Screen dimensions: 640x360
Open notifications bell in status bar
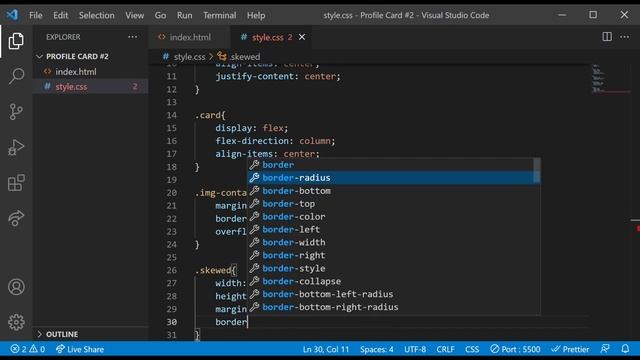coord(625,349)
